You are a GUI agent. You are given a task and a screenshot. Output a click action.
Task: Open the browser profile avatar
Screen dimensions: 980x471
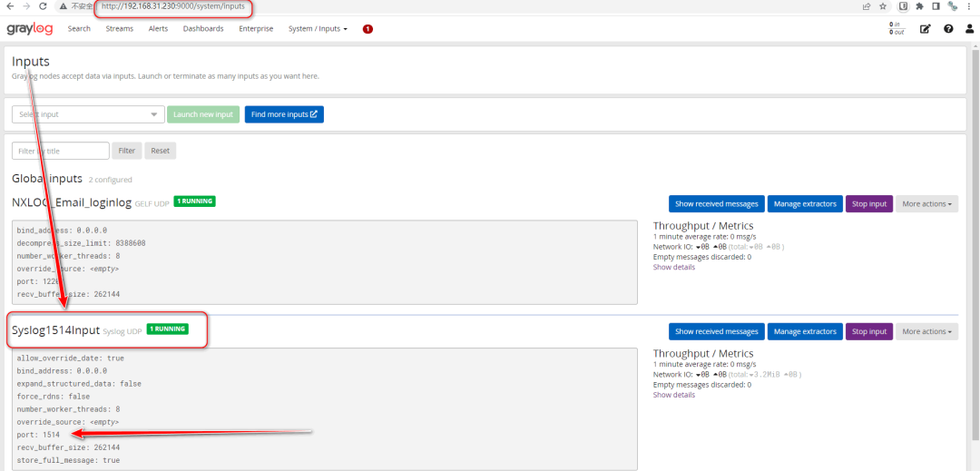(953, 6)
